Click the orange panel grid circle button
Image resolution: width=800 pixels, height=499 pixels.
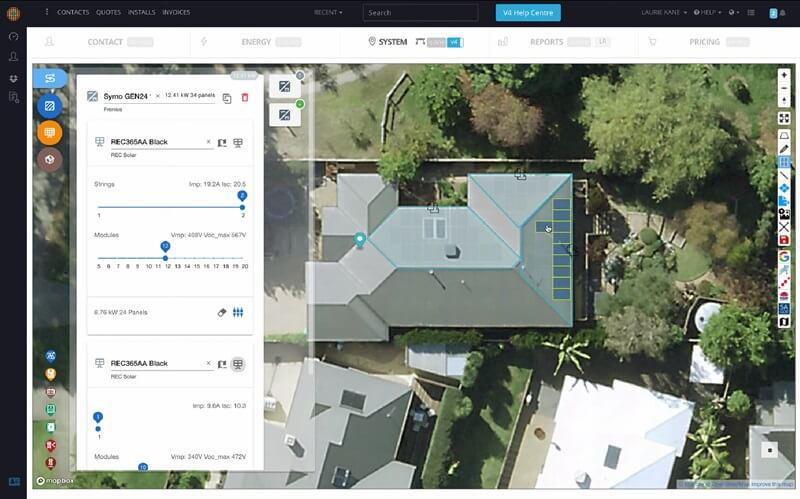coord(49,132)
